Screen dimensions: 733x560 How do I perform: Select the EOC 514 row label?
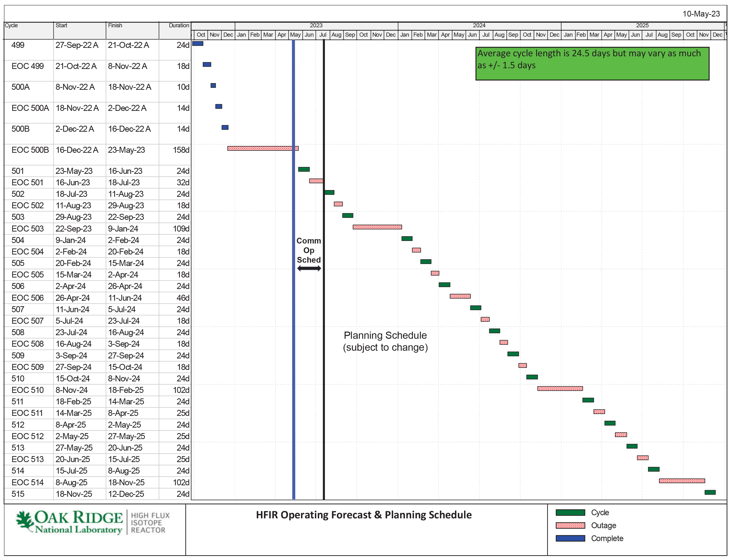(x=28, y=483)
